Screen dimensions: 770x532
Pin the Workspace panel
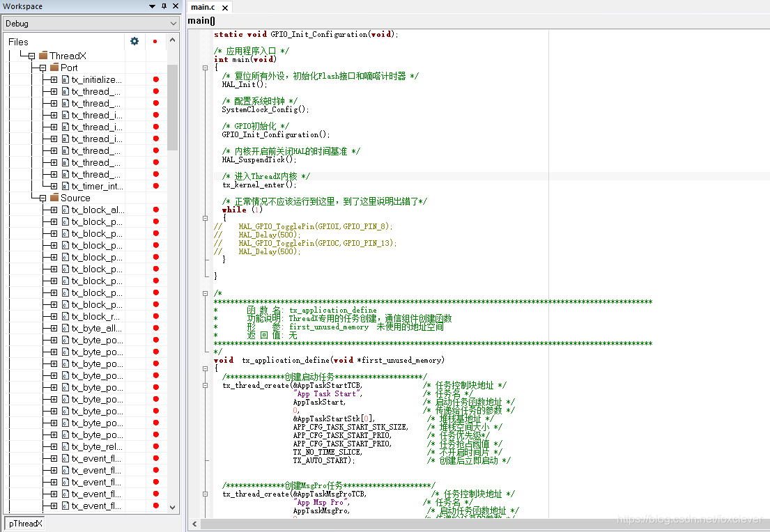point(164,6)
